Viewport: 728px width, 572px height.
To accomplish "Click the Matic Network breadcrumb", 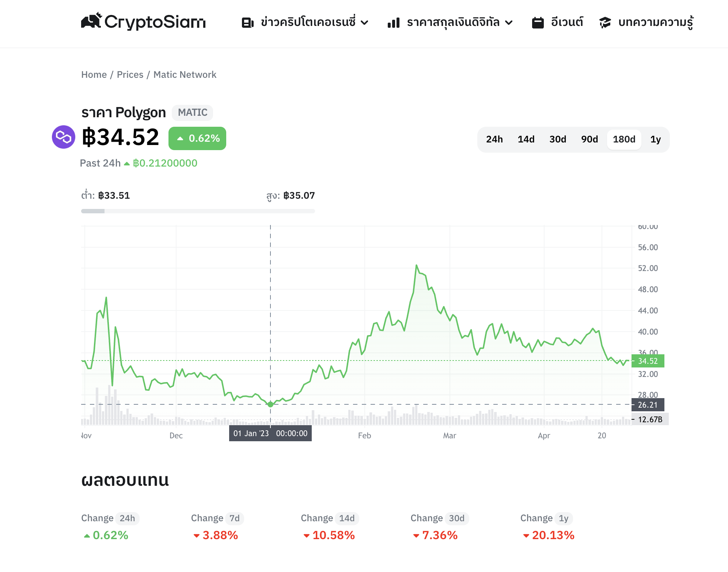I will click(x=185, y=75).
